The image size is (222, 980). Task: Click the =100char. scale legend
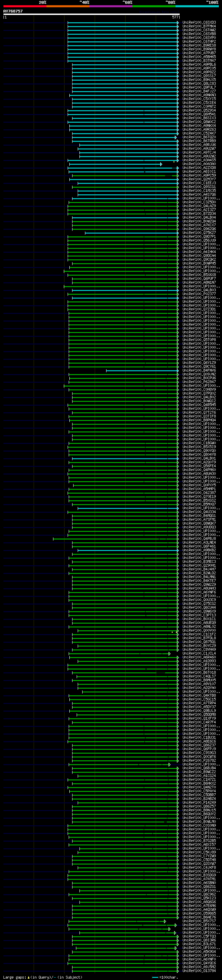[165, 977]
